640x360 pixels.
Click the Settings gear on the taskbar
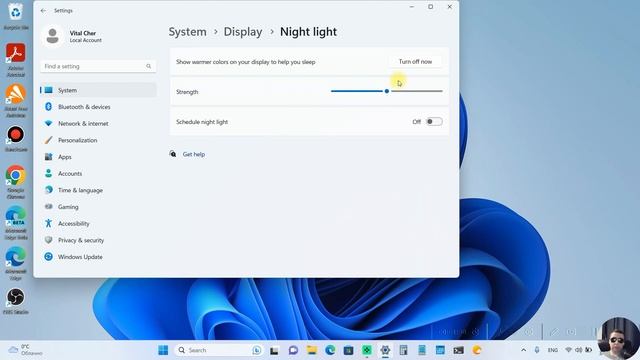(385, 350)
